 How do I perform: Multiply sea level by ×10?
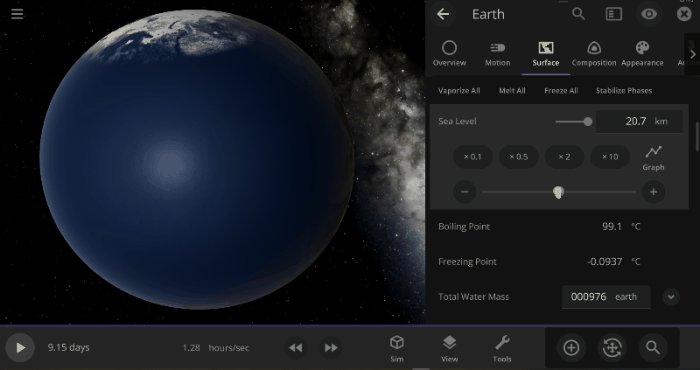610,157
